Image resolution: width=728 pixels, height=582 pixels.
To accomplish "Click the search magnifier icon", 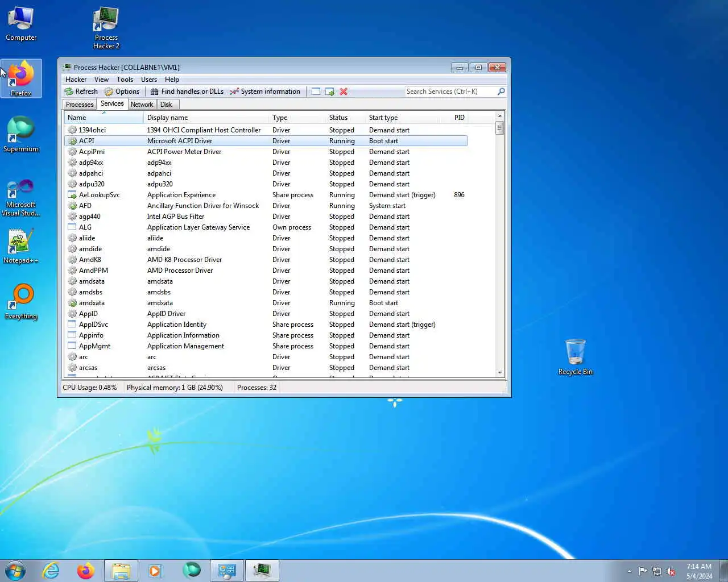I will [x=501, y=92].
